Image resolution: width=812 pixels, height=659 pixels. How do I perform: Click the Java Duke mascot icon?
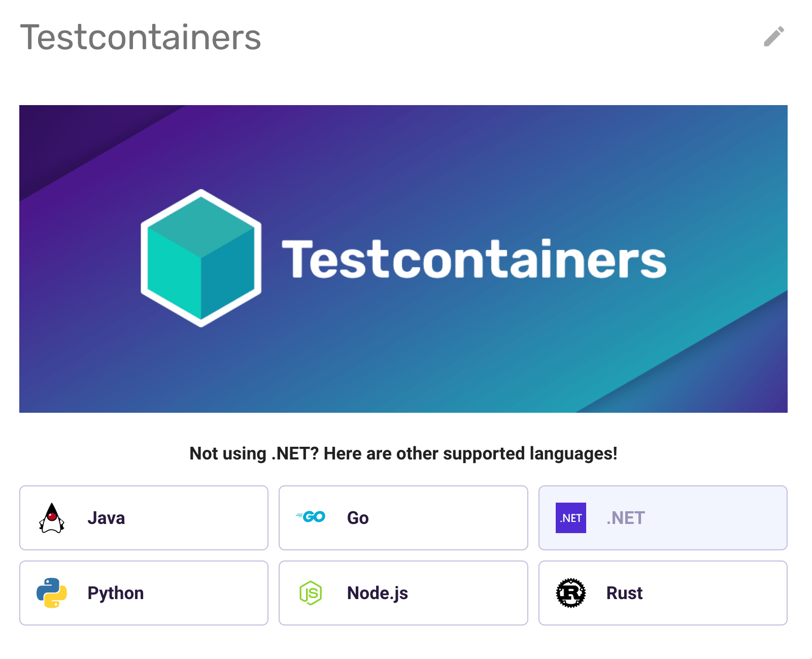tap(52, 518)
